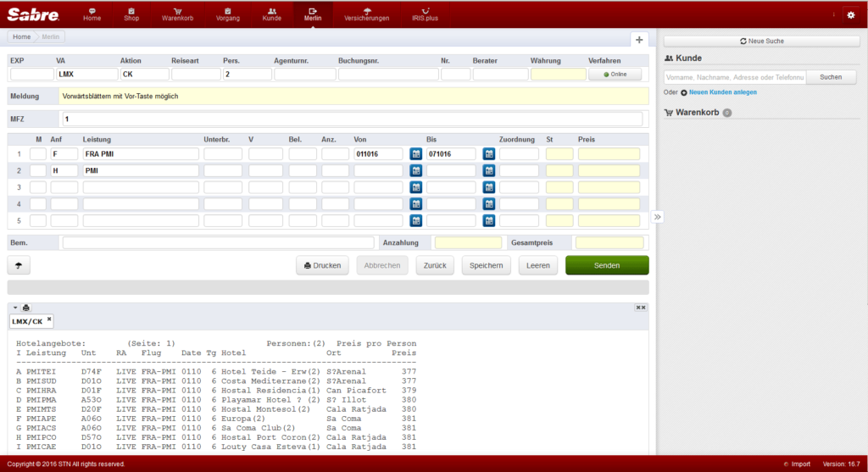Viewport: 868px width, 472px height.
Task: Switch to the Kunde menu item
Action: coord(271,14)
